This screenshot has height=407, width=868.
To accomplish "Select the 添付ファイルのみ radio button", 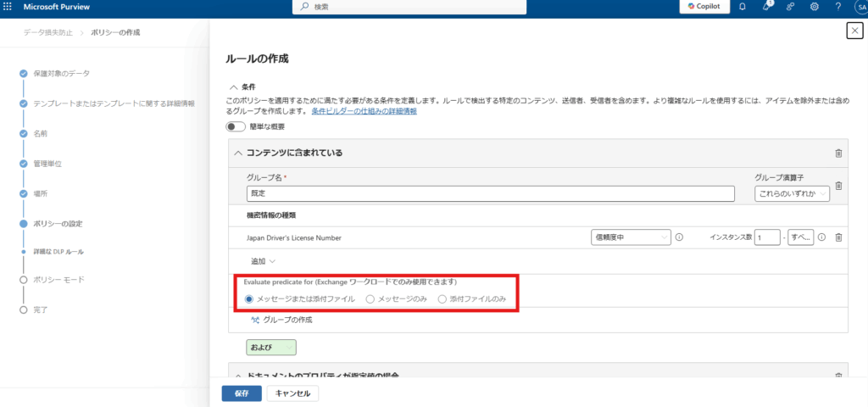I will click(x=442, y=299).
